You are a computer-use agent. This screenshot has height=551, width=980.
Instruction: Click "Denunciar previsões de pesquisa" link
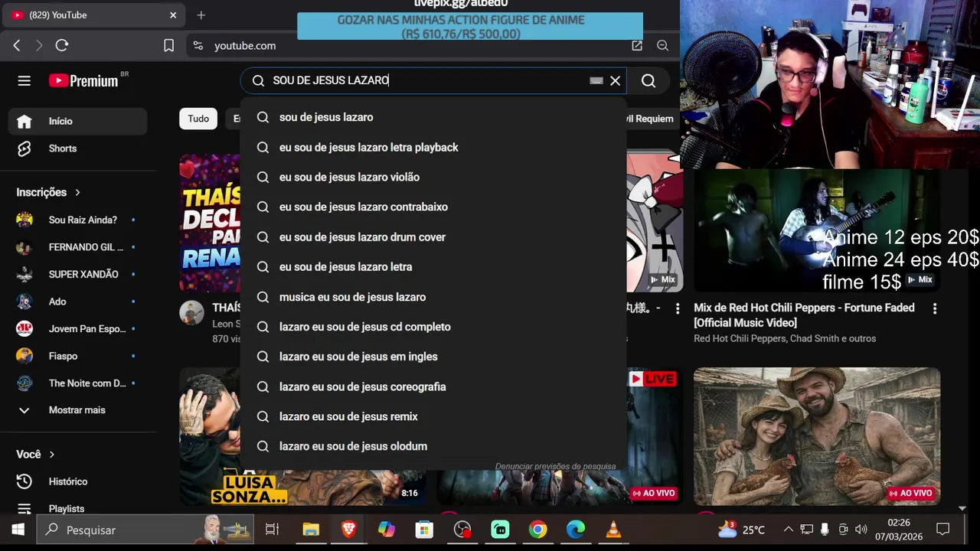[x=555, y=466]
